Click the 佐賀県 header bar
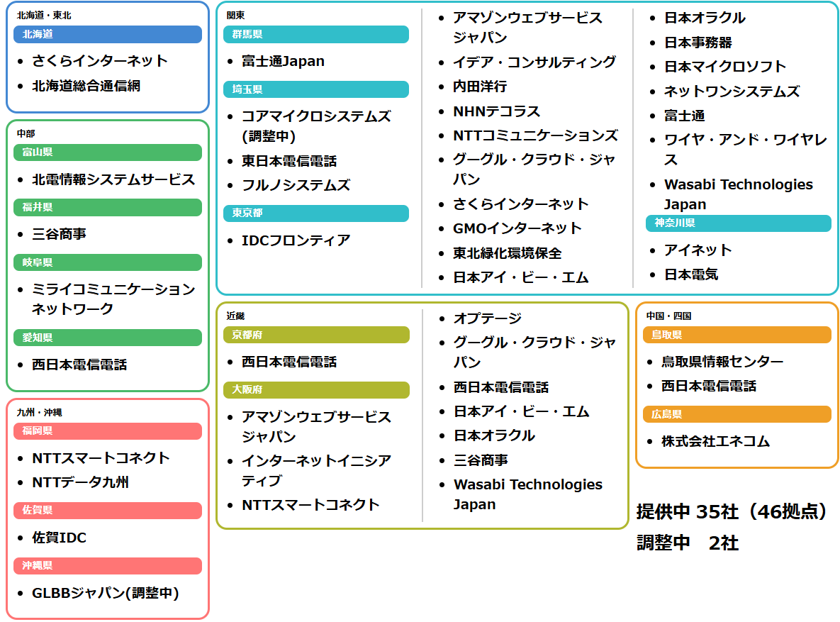This screenshot has height=622, width=840. tap(108, 511)
